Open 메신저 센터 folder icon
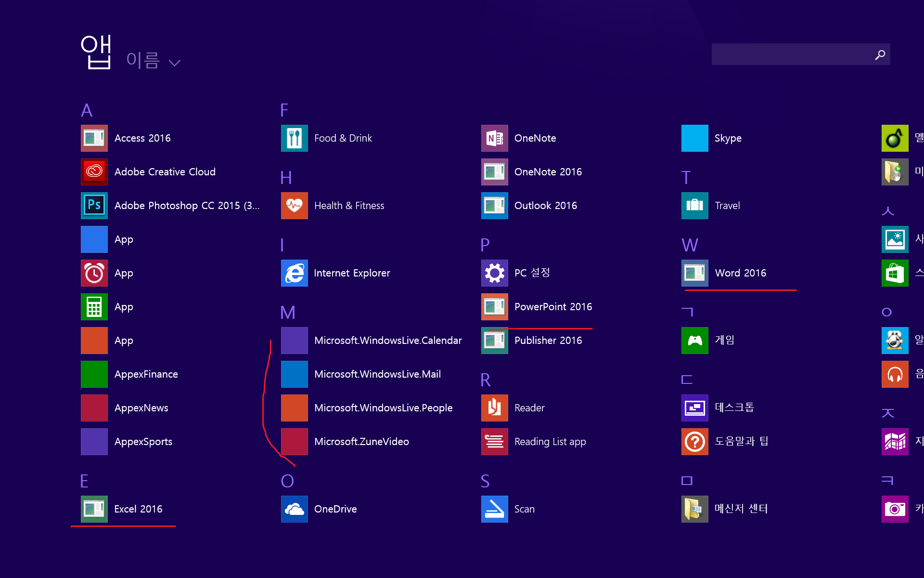The width and height of the screenshot is (924, 578). click(695, 509)
